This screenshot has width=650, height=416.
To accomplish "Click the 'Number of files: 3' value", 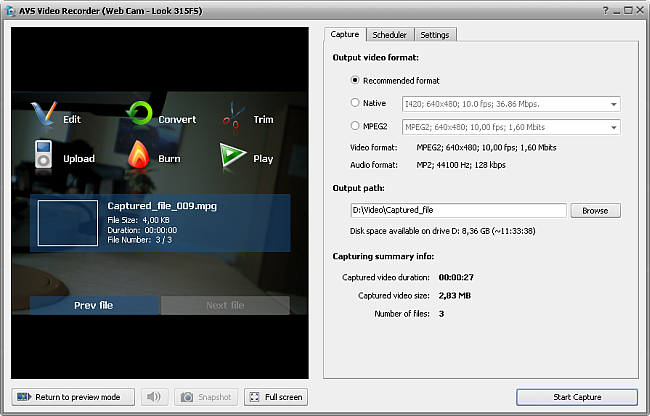I will tap(441, 314).
